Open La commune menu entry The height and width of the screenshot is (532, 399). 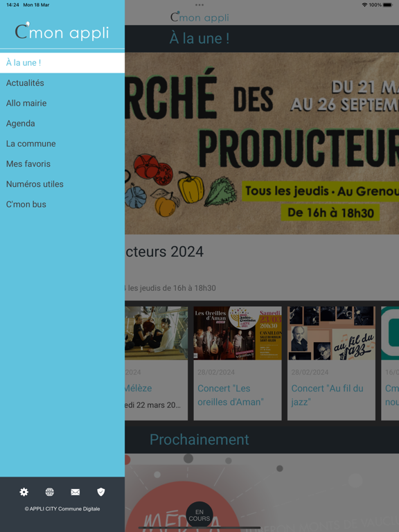[62, 143]
